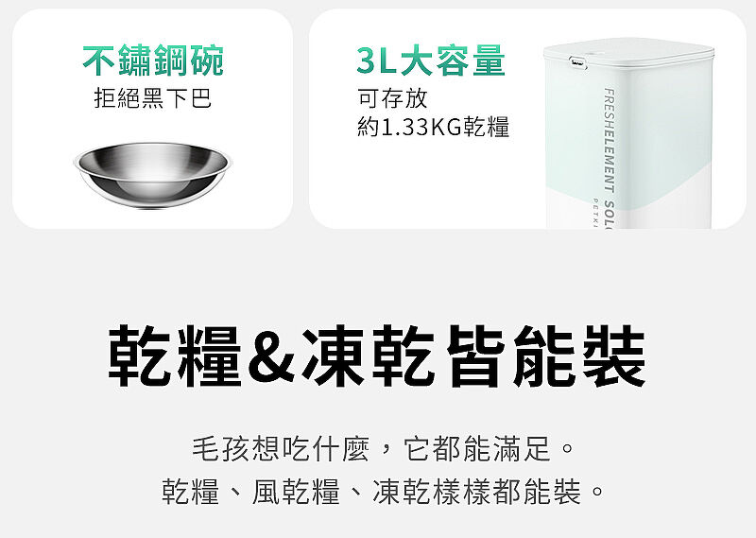
Task: Click the latch on the tank lid
Action: 577,62
